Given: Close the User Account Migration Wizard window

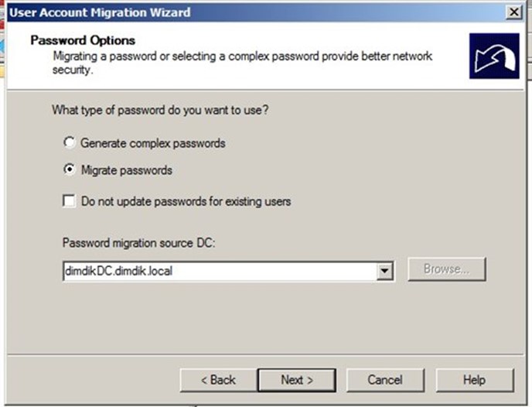Looking at the screenshot, I should point(514,12).
